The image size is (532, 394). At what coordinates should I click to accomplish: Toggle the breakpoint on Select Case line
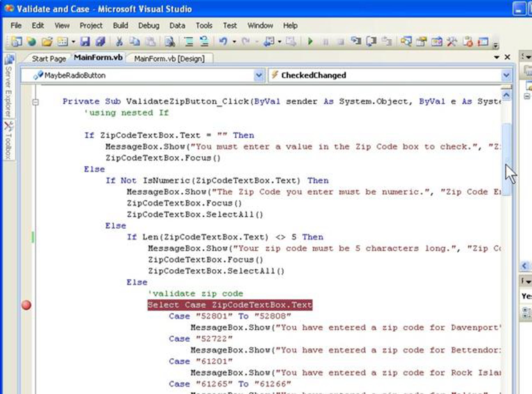(x=26, y=305)
